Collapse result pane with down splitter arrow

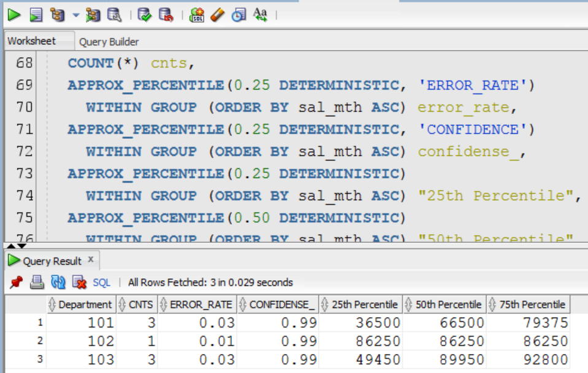point(22,246)
